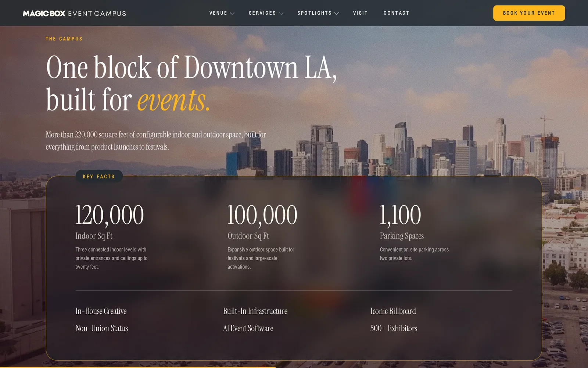Viewport: 588px width, 368px height.
Task: Click the Parking Spaces label
Action: coord(402,236)
